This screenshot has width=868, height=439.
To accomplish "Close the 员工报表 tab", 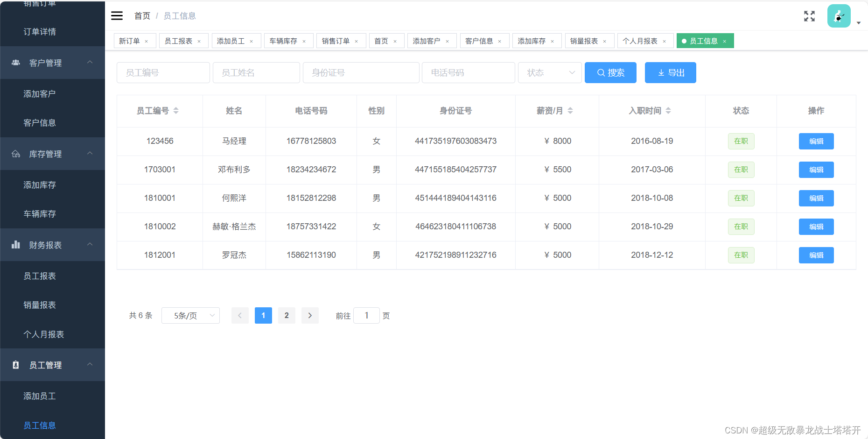I will [199, 42].
